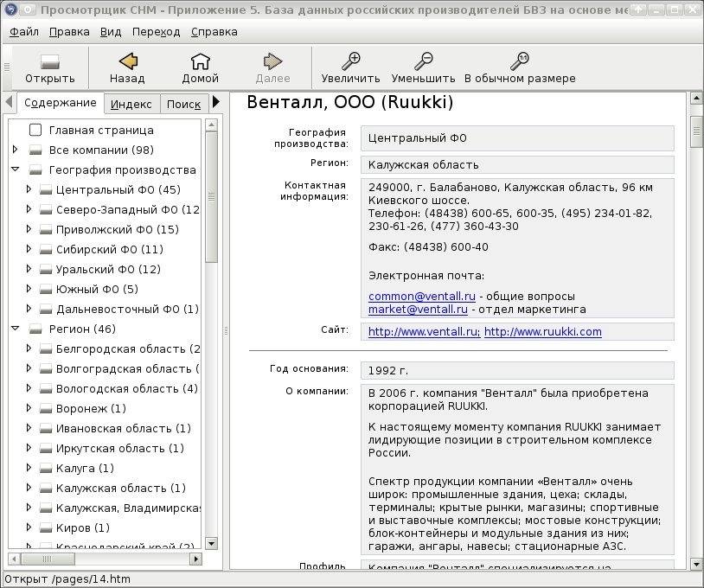
Task: Click the toolbar drag handle
Action: [7, 67]
